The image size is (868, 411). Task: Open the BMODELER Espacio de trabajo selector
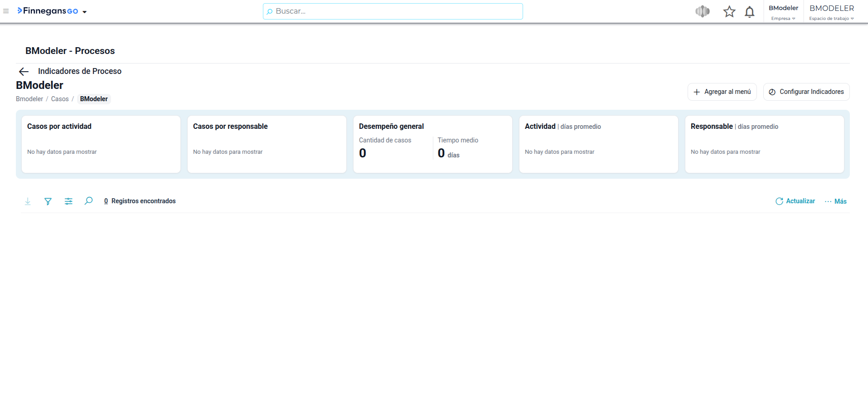[832, 12]
